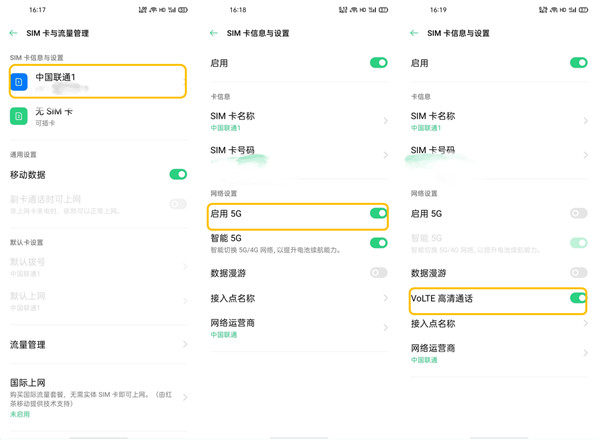Image resolution: width=600 pixels, height=440 pixels.
Task: Expand 国际上网 using its right chevron
Action: 185,397
